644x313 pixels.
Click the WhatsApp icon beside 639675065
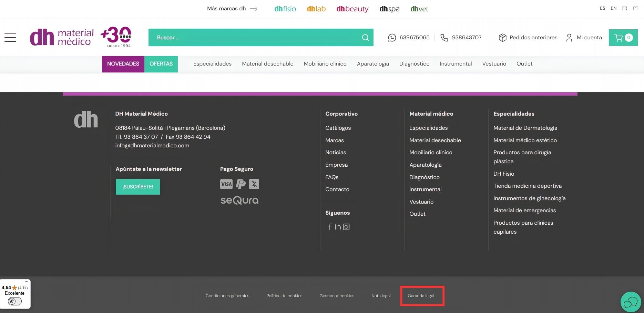click(x=392, y=38)
